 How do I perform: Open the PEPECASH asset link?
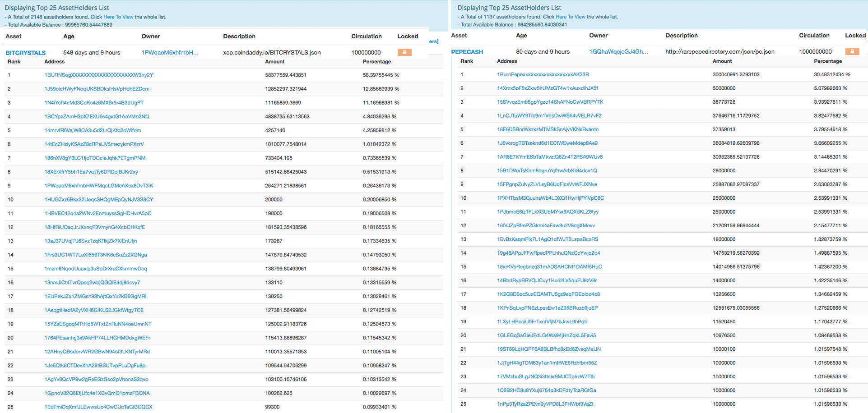pos(467,52)
